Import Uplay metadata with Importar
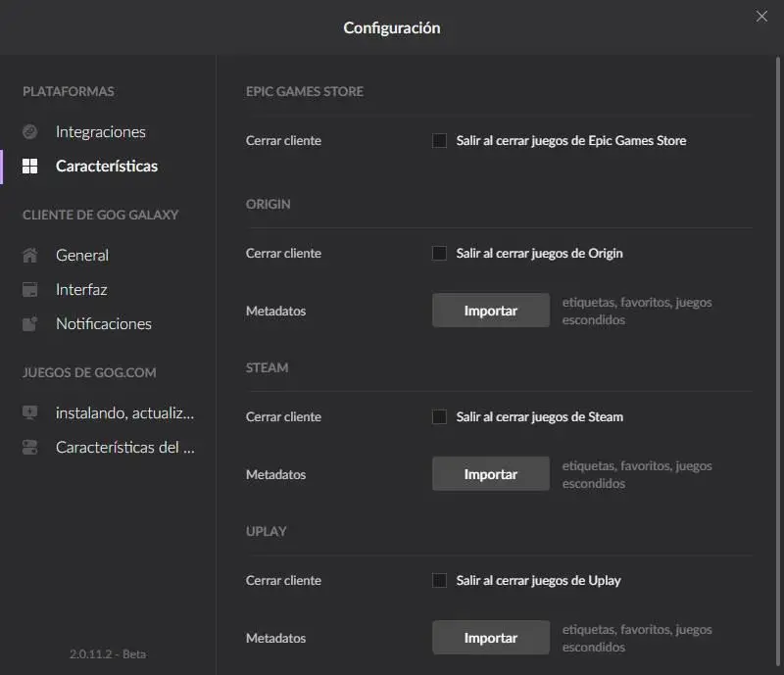 coord(491,638)
